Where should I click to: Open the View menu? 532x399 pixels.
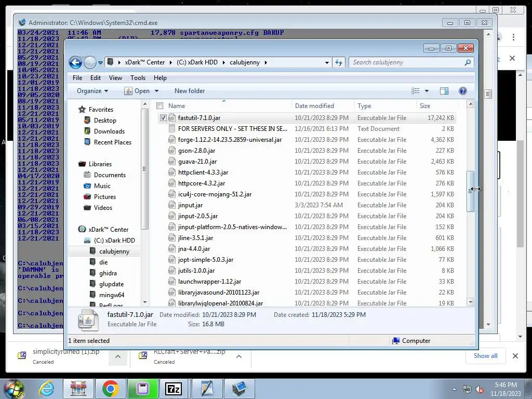click(x=115, y=78)
